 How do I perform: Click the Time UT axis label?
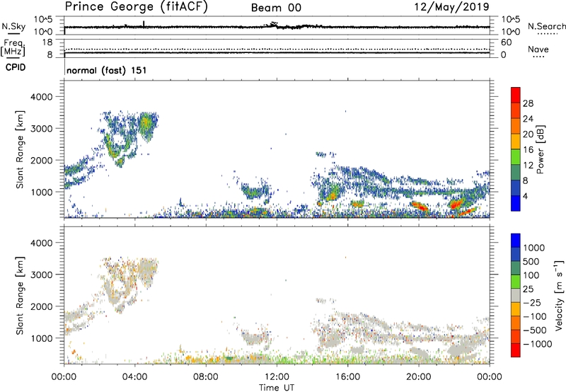click(277, 388)
